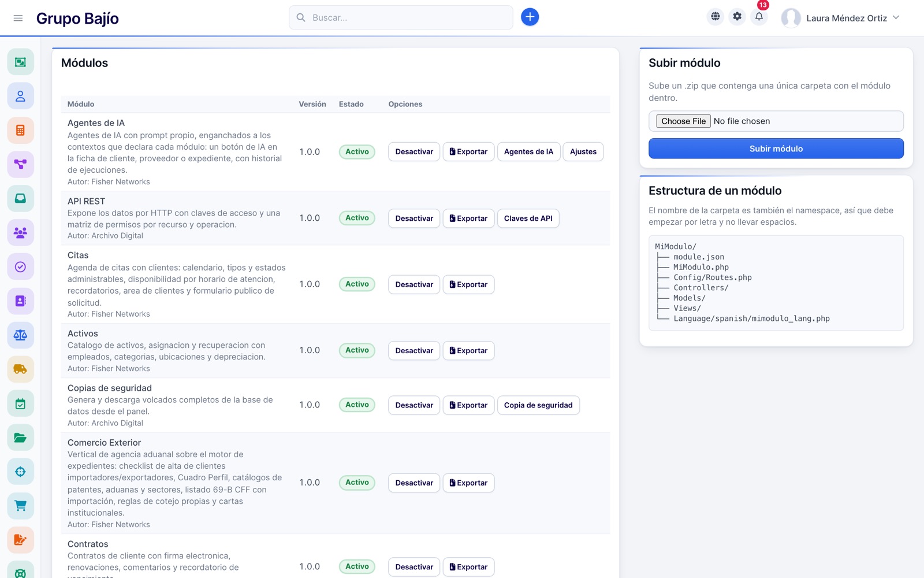Deactivate the Activos module
The image size is (924, 578).
point(414,350)
